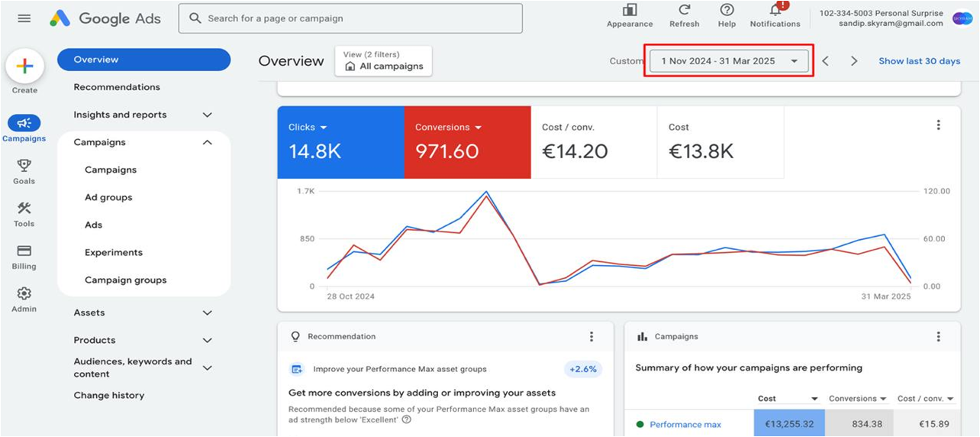Open Ad groups page

click(x=108, y=197)
